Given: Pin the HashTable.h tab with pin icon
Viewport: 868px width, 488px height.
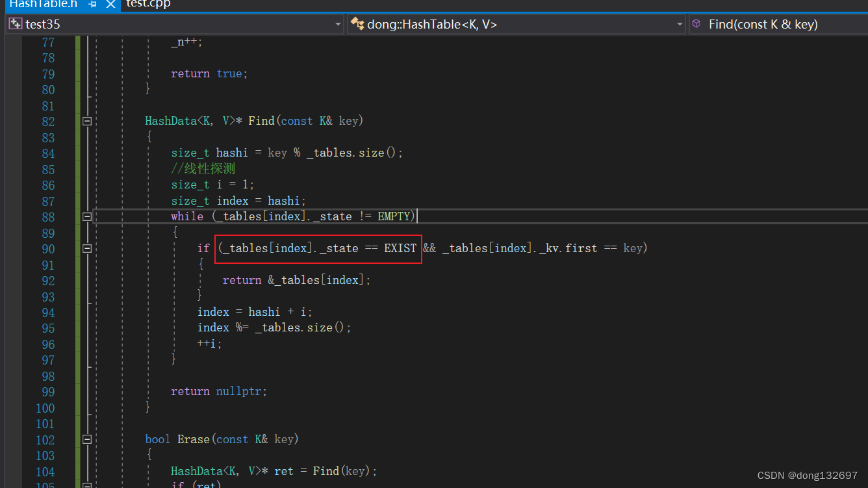Looking at the screenshot, I should point(92,4).
